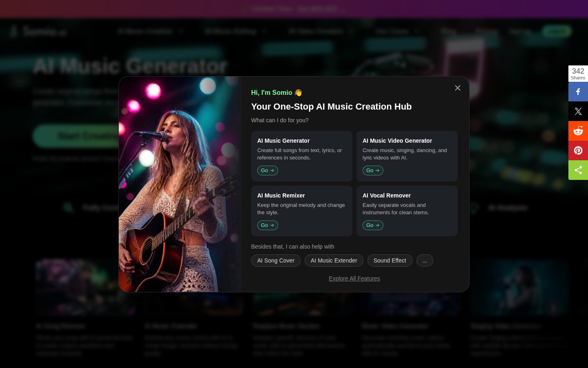Image resolution: width=588 pixels, height=368 pixels.
Task: Click the 342 Shares counter
Action: click(578, 74)
